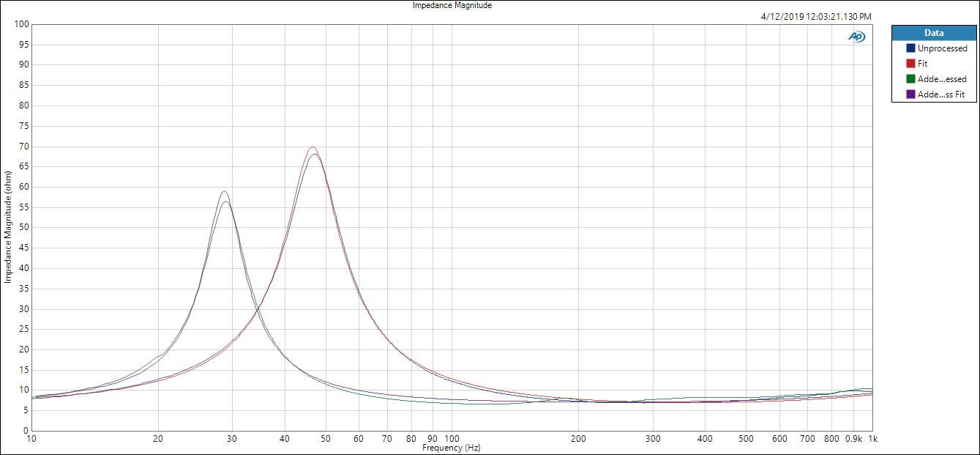
Task: Click the 200 frequency axis tick label
Action: (x=578, y=439)
